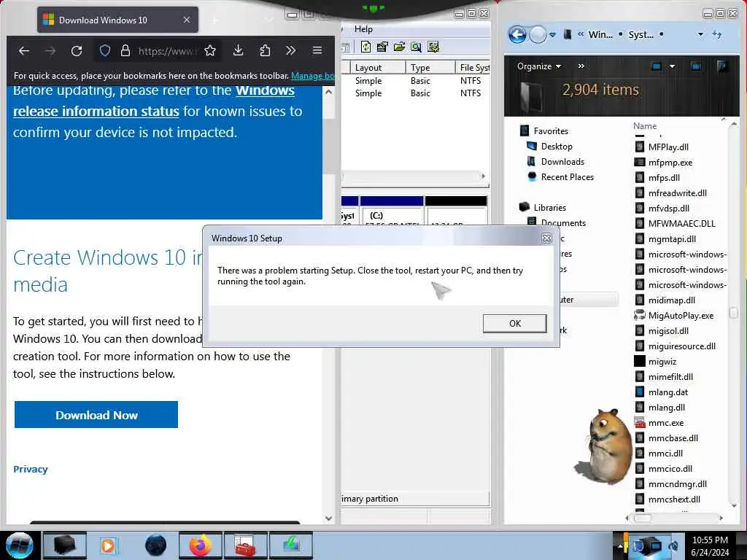This screenshot has height=560, width=747.
Task: Click the open folder icon in Disk Management toolbar
Action: [x=399, y=47]
